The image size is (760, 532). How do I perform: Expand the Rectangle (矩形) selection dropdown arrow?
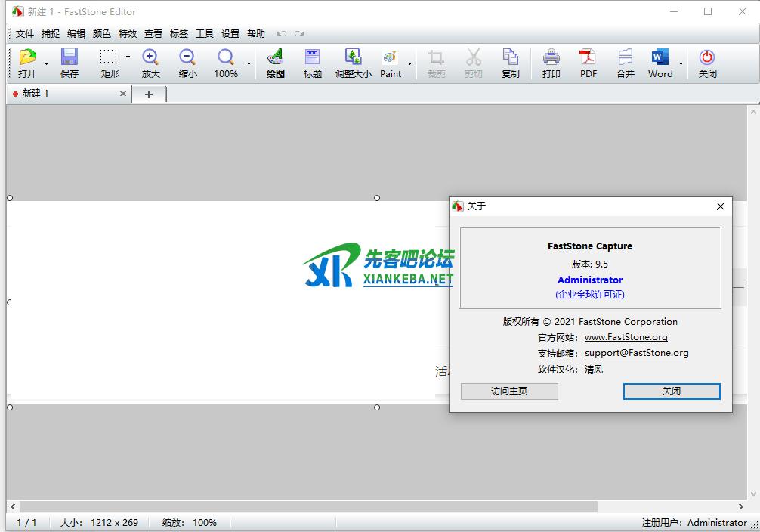[x=128, y=57]
